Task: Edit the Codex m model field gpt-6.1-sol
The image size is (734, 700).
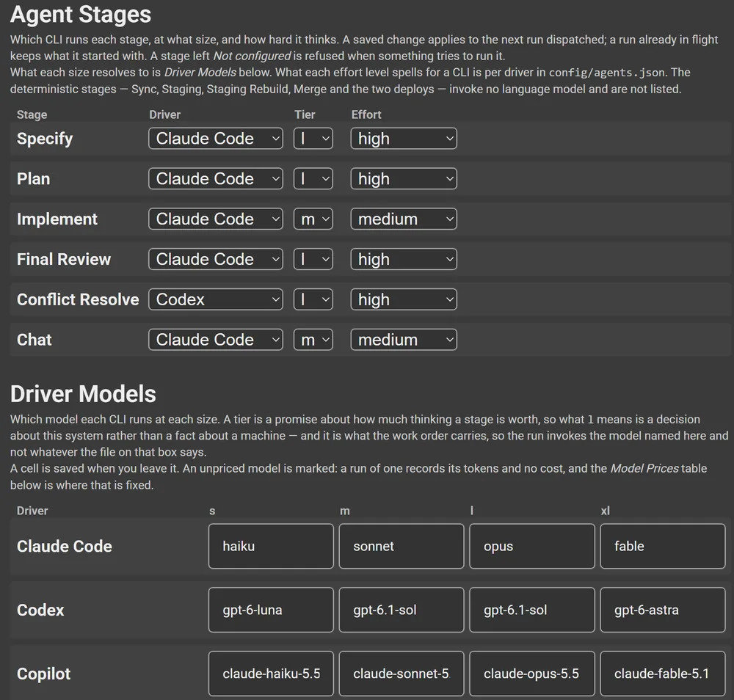Action: point(401,610)
